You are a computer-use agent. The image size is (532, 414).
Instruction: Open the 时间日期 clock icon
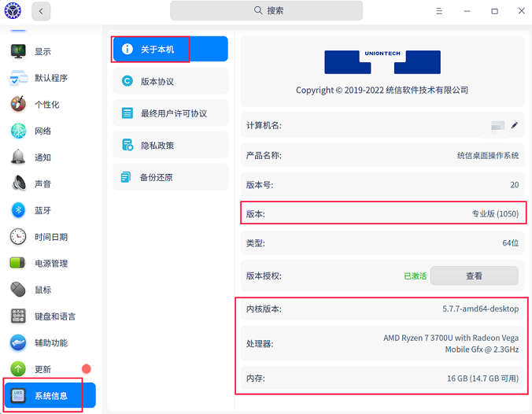pyautogui.click(x=18, y=237)
